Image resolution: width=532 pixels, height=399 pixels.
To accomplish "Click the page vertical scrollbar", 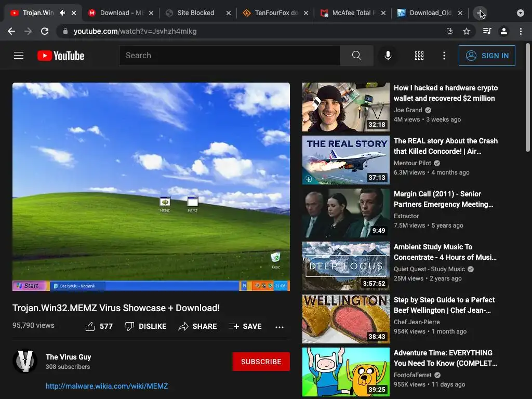I will click(x=528, y=97).
